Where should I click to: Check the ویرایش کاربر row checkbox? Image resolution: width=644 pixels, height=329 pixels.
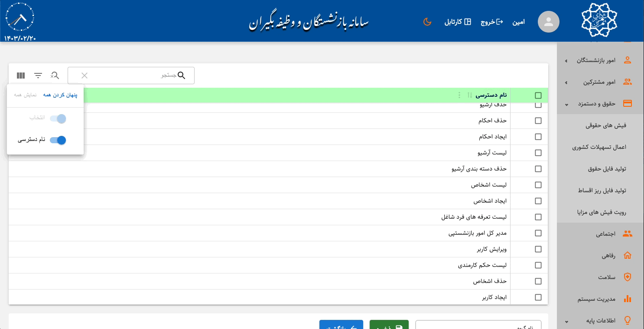pyautogui.click(x=538, y=249)
